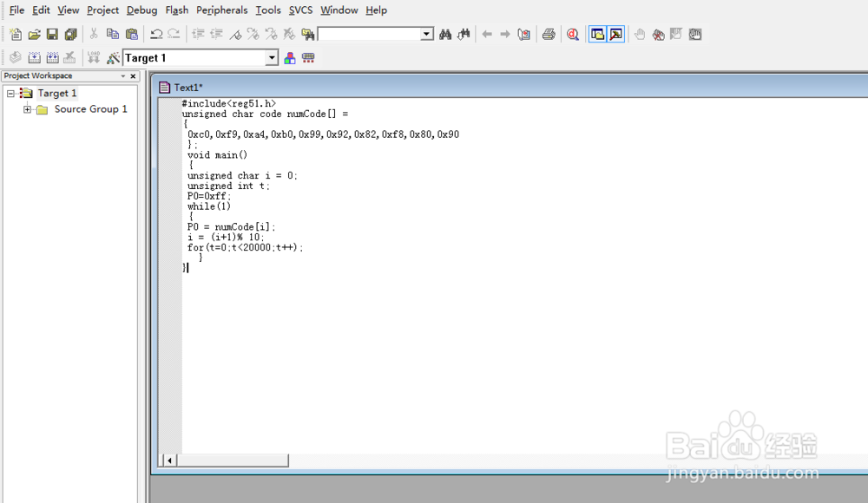868x503 pixels.
Task: Open the Target 1 dropdown
Action: tap(271, 57)
